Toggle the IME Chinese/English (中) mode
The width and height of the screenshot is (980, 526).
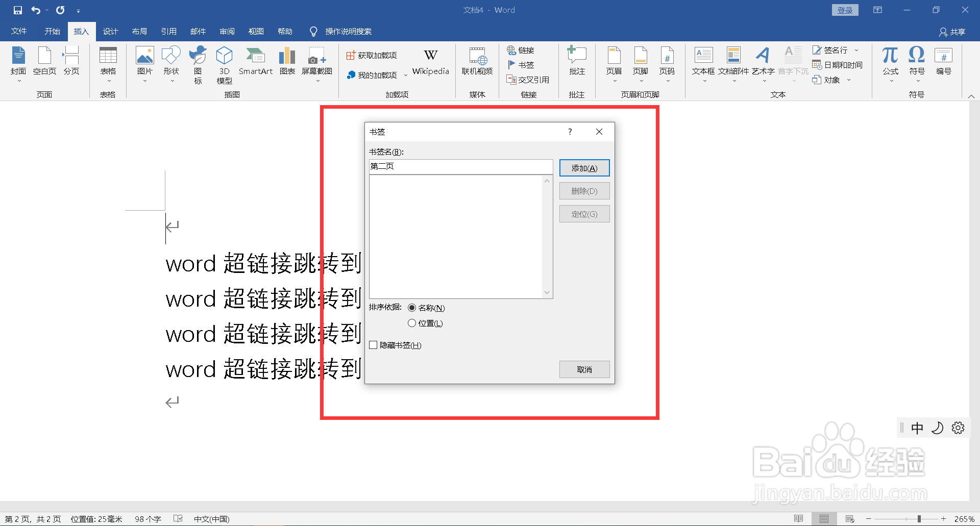pos(917,428)
